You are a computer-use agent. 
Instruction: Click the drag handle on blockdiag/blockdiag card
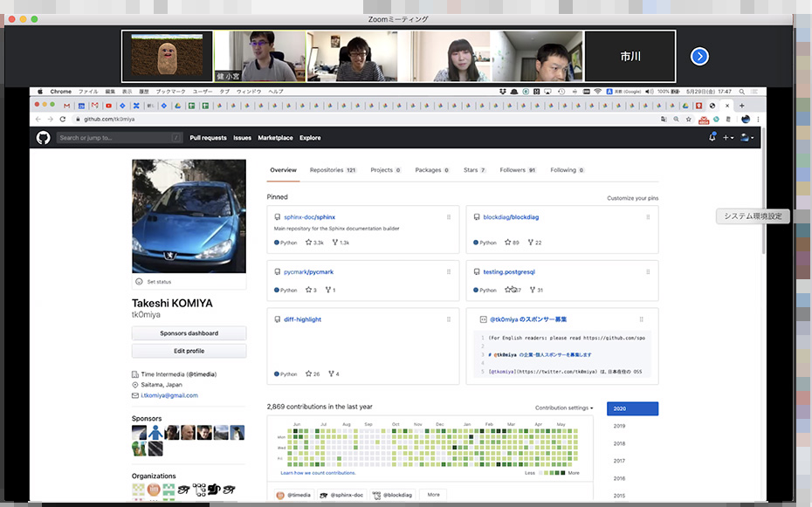click(x=648, y=217)
